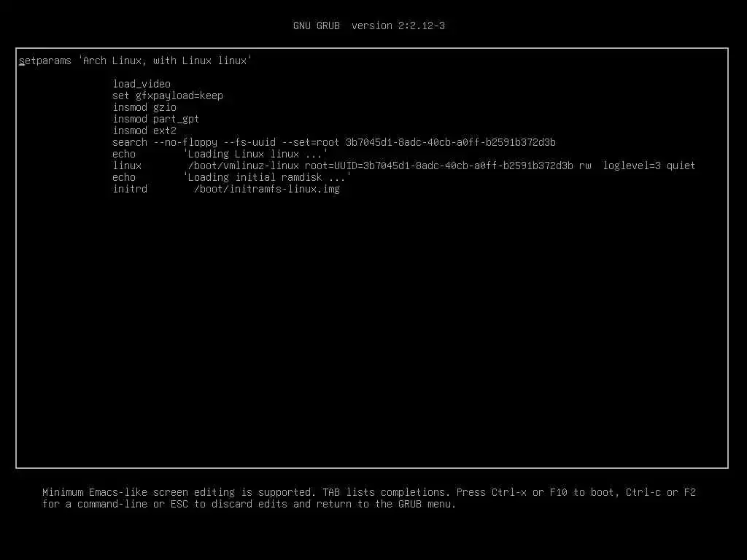This screenshot has width=747, height=560.
Task: Click the load_video line
Action: tap(142, 85)
